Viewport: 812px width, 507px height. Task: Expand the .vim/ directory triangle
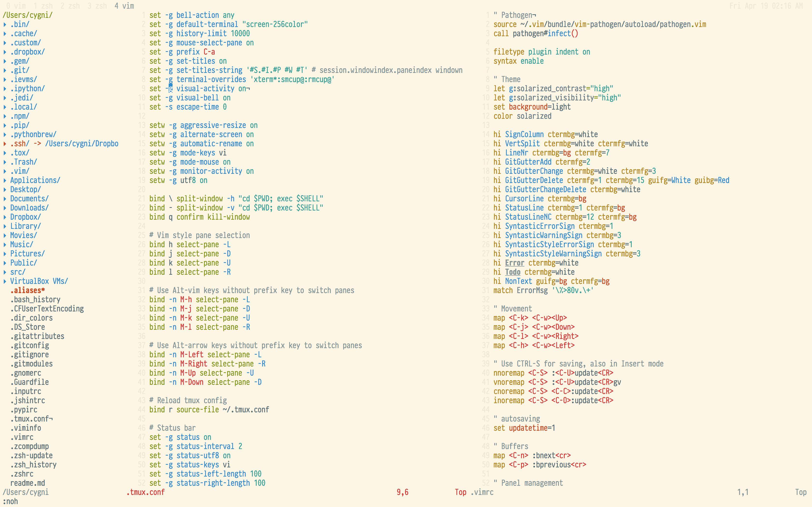tap(5, 171)
